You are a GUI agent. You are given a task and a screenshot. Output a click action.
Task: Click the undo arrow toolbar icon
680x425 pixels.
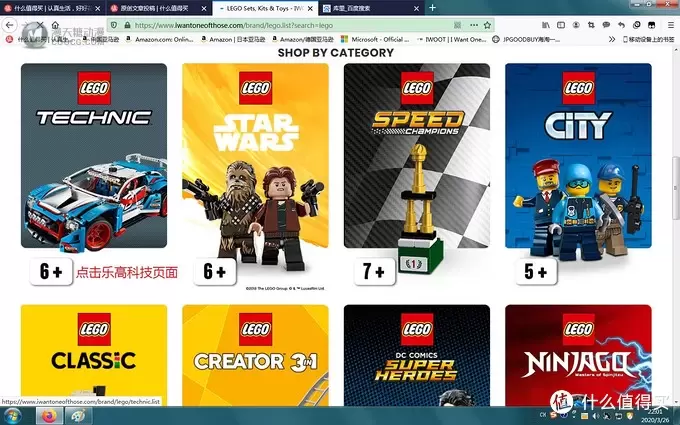point(621,25)
